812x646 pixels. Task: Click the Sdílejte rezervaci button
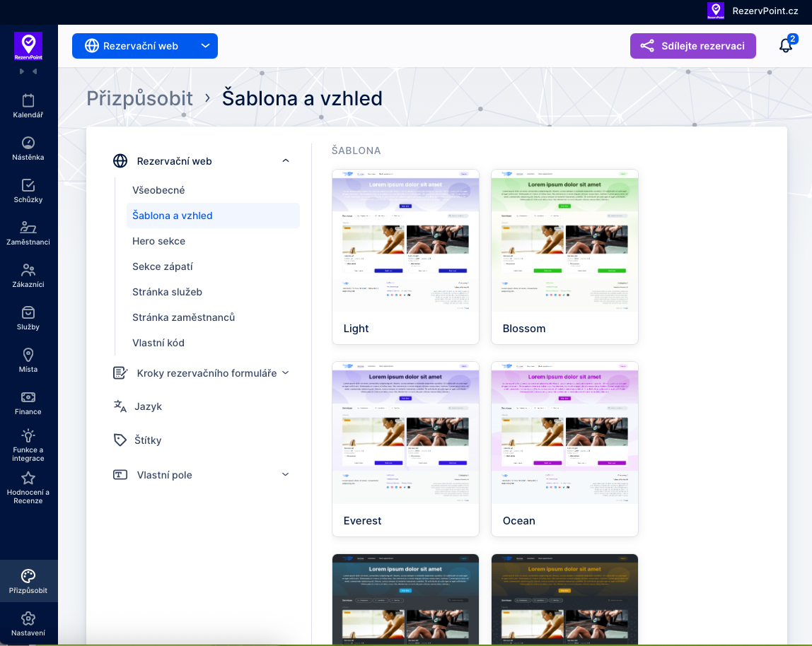pyautogui.click(x=693, y=46)
